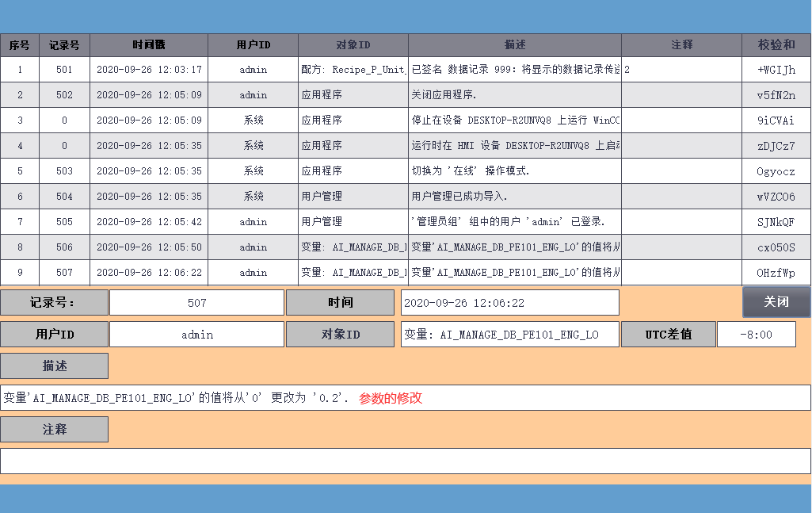Click the 关闭 button
This screenshot has width=812, height=513.
pos(776,301)
